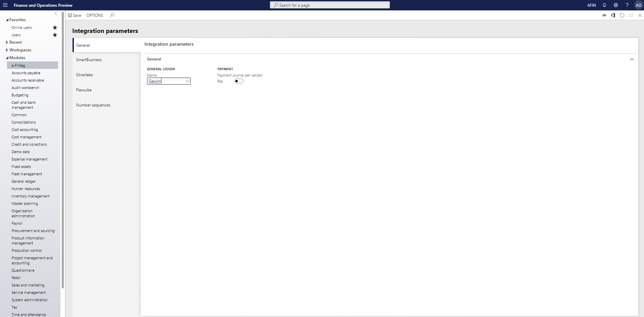Switch to the SmartBusiness tab
The width and height of the screenshot is (644, 317).
click(107, 60)
